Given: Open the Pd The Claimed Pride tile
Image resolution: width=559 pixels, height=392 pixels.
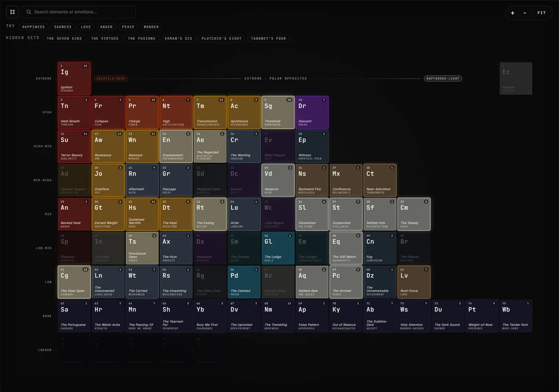Looking at the screenshot, I should [244, 282].
